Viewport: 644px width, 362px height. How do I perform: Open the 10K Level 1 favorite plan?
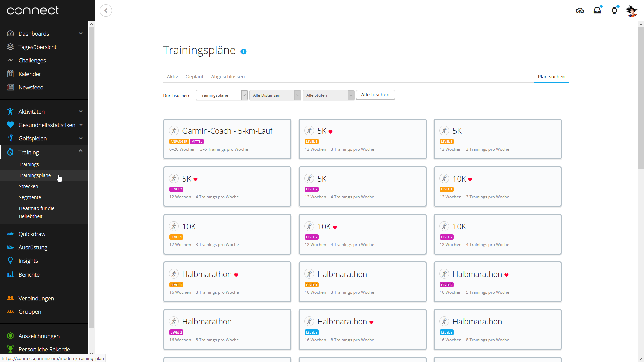(x=498, y=186)
